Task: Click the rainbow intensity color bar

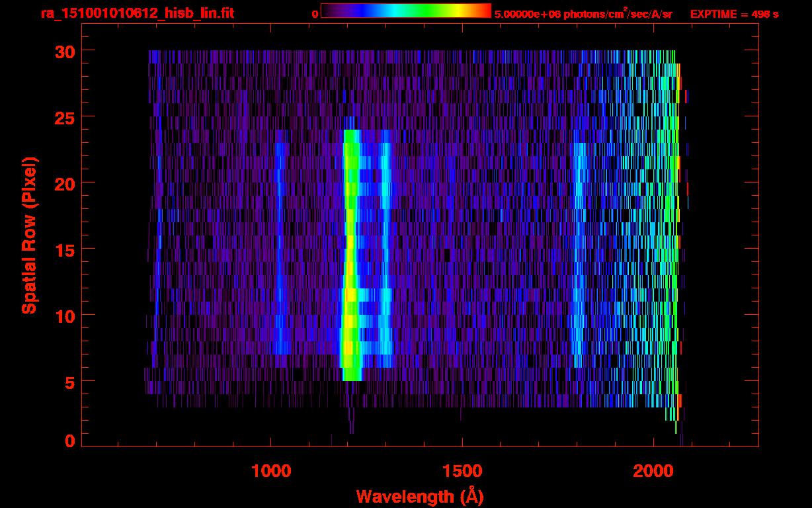Action: [x=406, y=11]
